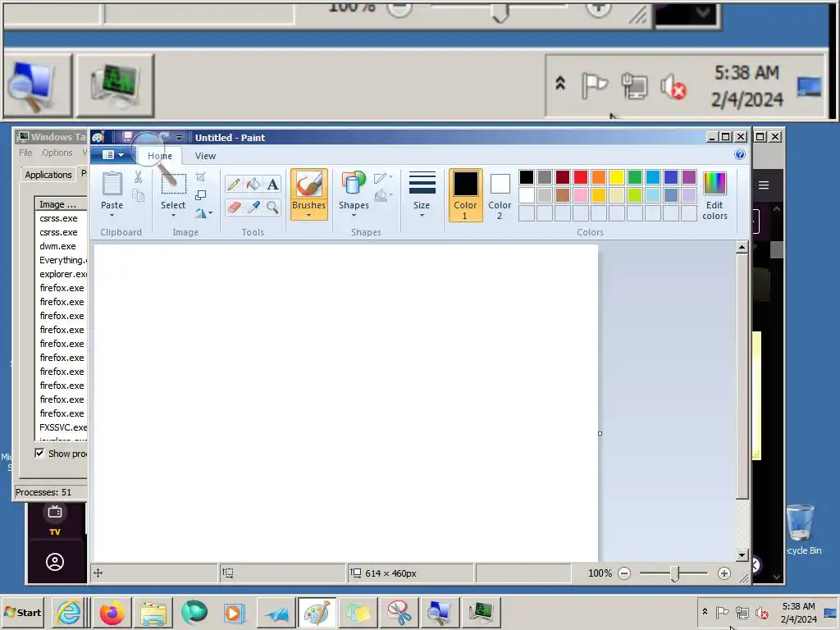Pick the red color swatch
840x630 pixels.
[581, 177]
